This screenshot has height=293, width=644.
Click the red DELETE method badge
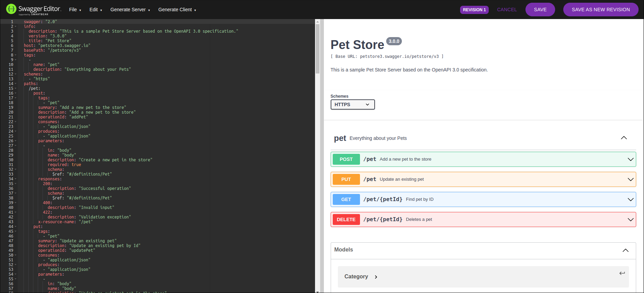click(346, 219)
